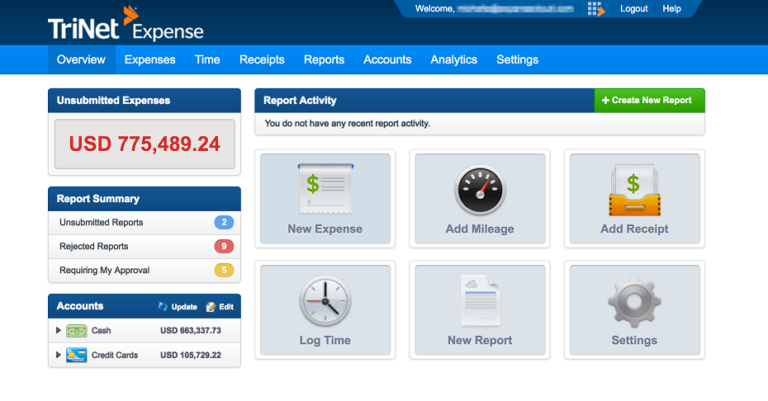View Rejected Reports with red badge
Viewport: 768px width, 401px height.
94,246
